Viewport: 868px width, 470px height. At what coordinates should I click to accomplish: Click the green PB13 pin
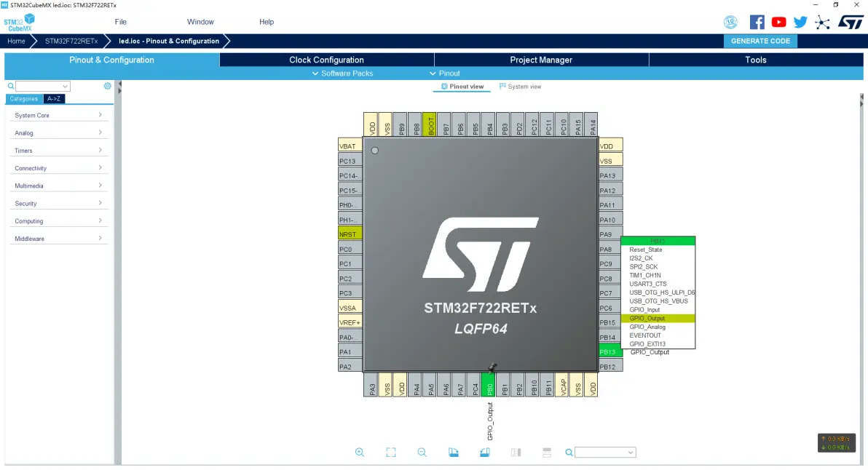[x=608, y=352]
